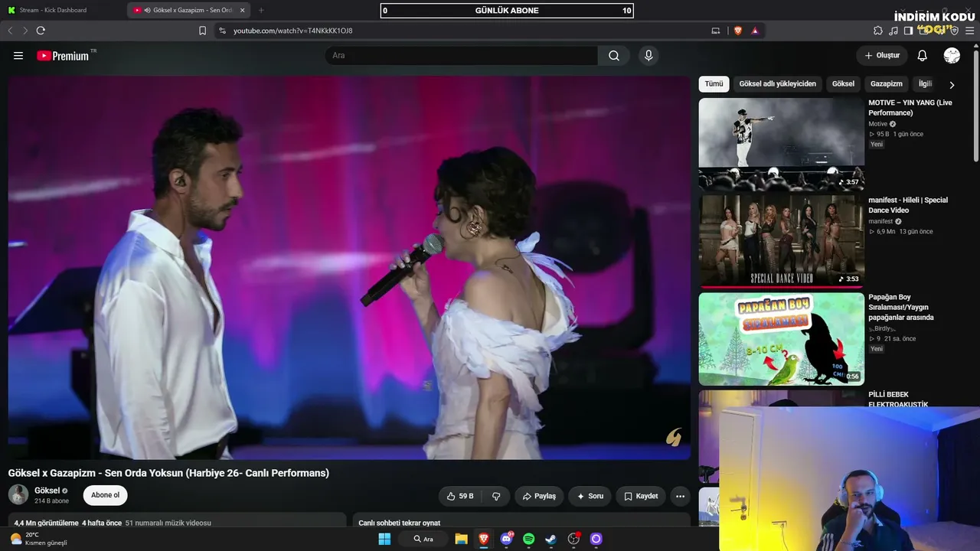The image size is (980, 551).
Task: Go forward in browser history
Action: [24, 31]
